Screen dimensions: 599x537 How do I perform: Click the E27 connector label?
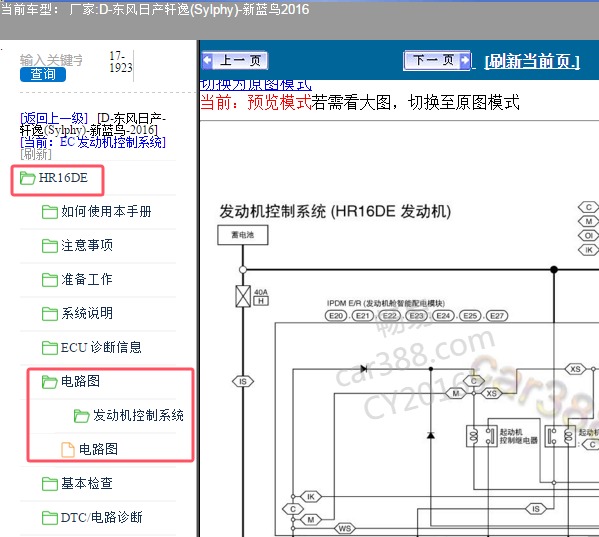pos(497,316)
